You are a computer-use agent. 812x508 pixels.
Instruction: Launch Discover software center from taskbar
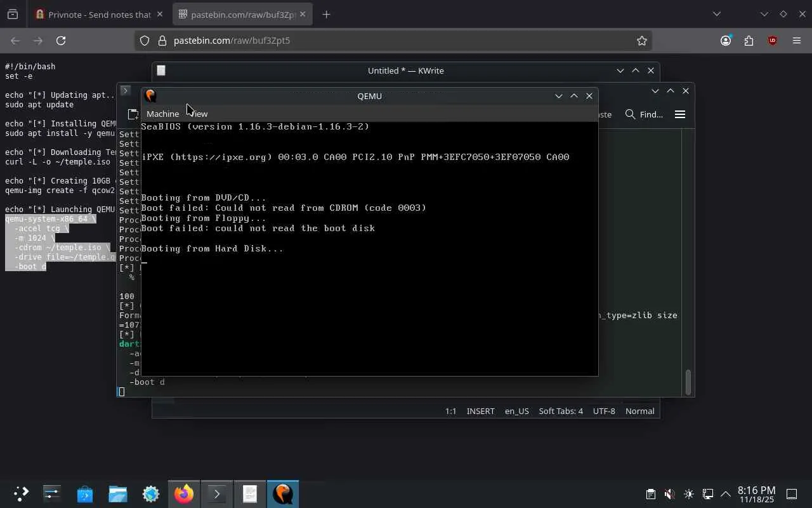85,493
